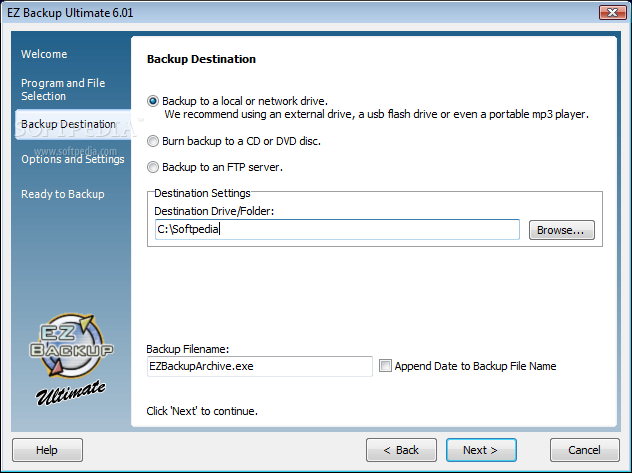
Task: Switch to Program and File Selection step
Action: (x=63, y=89)
